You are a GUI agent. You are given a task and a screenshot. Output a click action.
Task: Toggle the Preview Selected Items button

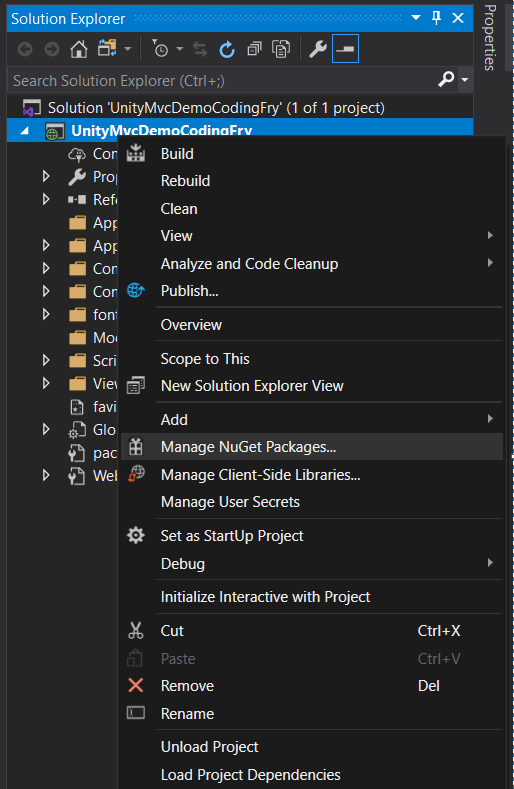pyautogui.click(x=345, y=49)
